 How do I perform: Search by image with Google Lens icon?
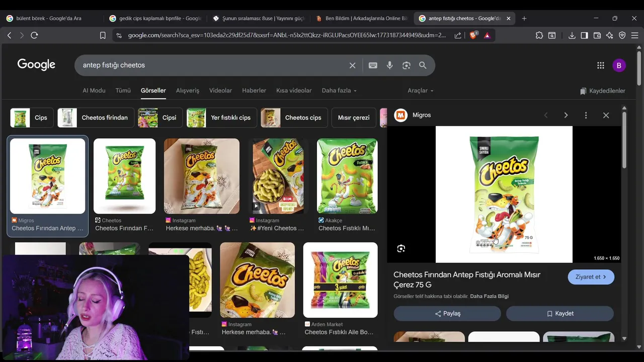pos(406,65)
